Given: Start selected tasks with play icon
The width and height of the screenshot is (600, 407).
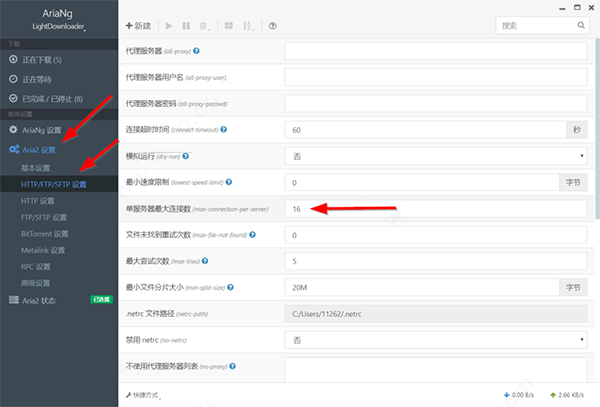Looking at the screenshot, I should (169, 26).
